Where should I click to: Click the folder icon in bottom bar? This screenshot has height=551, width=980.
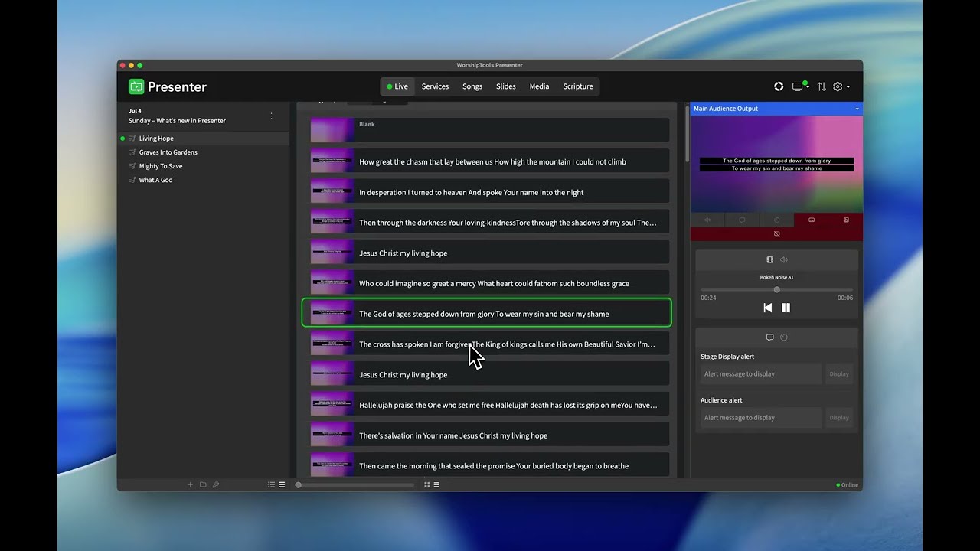(203, 484)
